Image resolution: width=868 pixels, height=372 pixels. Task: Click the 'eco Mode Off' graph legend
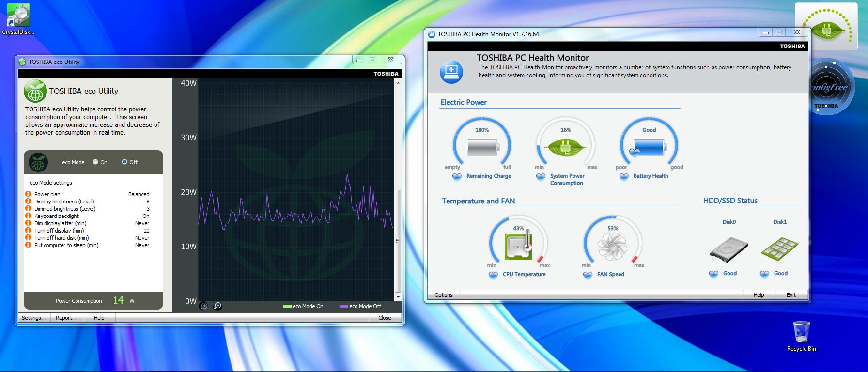tap(360, 306)
